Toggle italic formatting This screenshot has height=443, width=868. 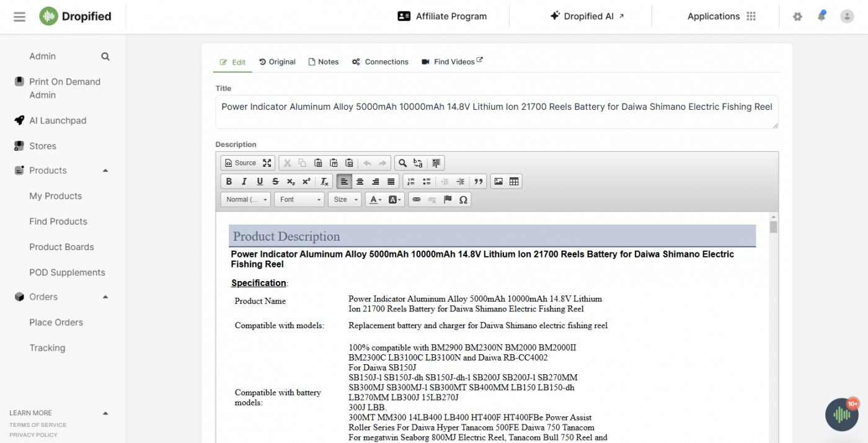[244, 181]
